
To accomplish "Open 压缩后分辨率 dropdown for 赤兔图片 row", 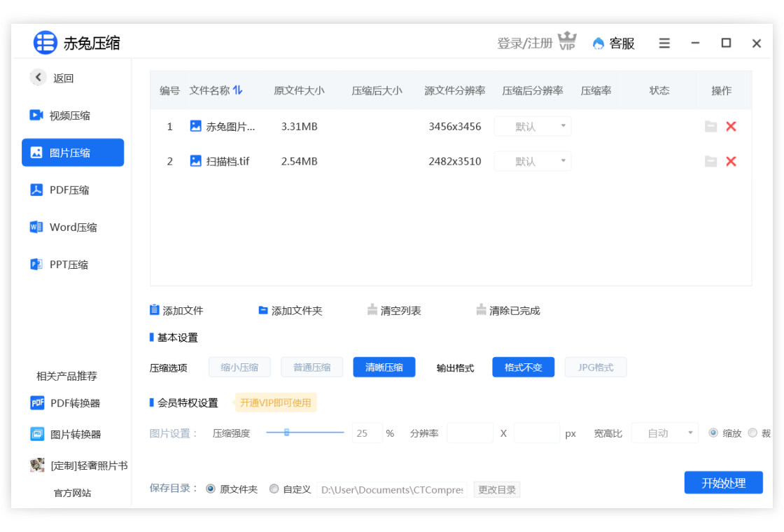I will pos(533,127).
